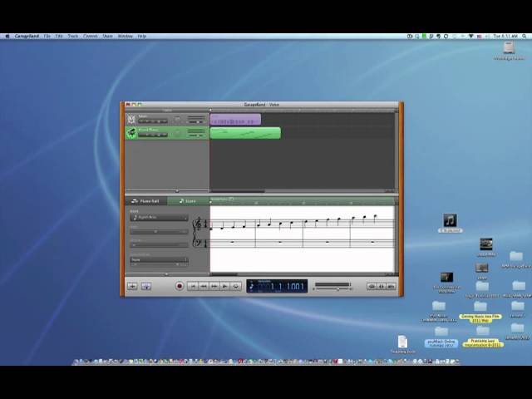
Task: Click the play button
Action: [224, 286]
